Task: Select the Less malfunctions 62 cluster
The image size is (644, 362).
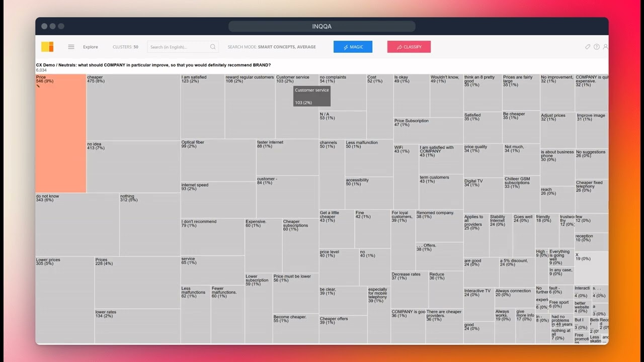Action: click(x=196, y=314)
